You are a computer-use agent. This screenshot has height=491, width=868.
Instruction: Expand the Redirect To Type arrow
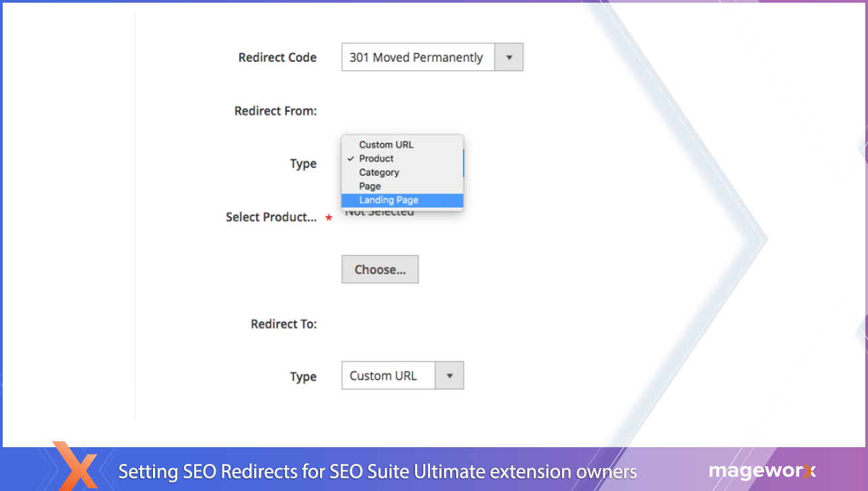click(x=449, y=376)
